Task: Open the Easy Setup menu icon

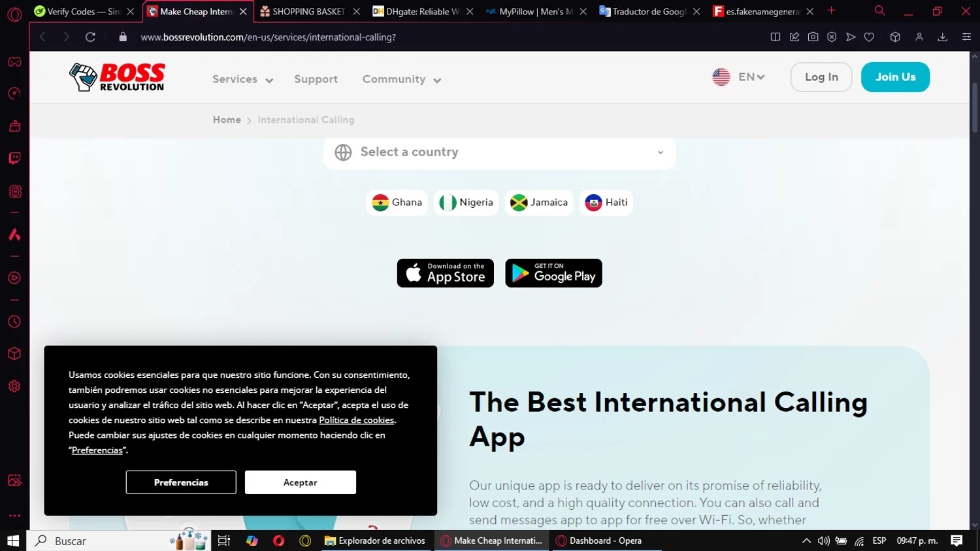Action: 966,37
